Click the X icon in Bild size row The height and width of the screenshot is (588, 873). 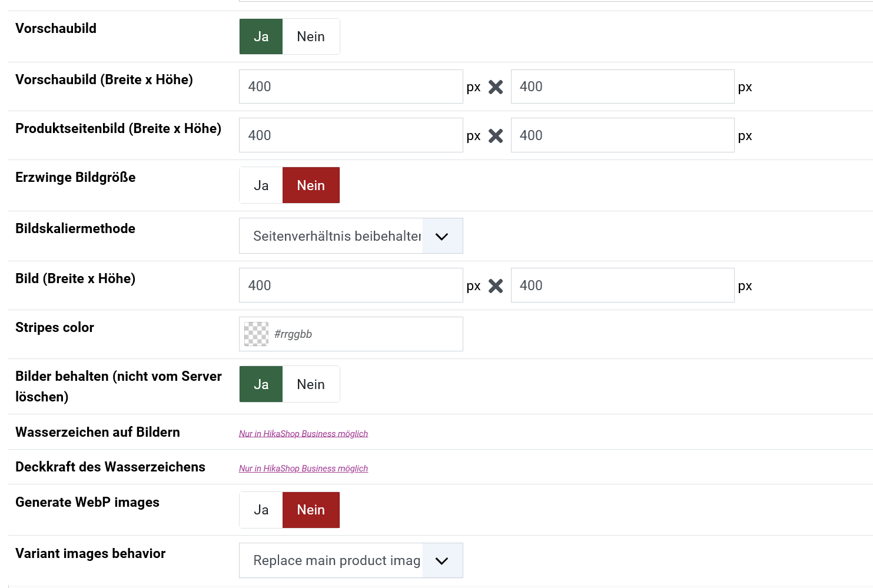click(496, 286)
